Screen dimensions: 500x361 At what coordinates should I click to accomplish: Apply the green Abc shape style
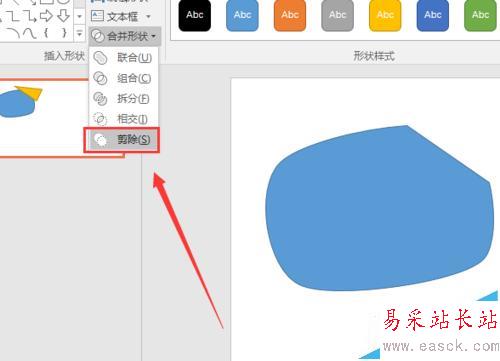coord(480,15)
